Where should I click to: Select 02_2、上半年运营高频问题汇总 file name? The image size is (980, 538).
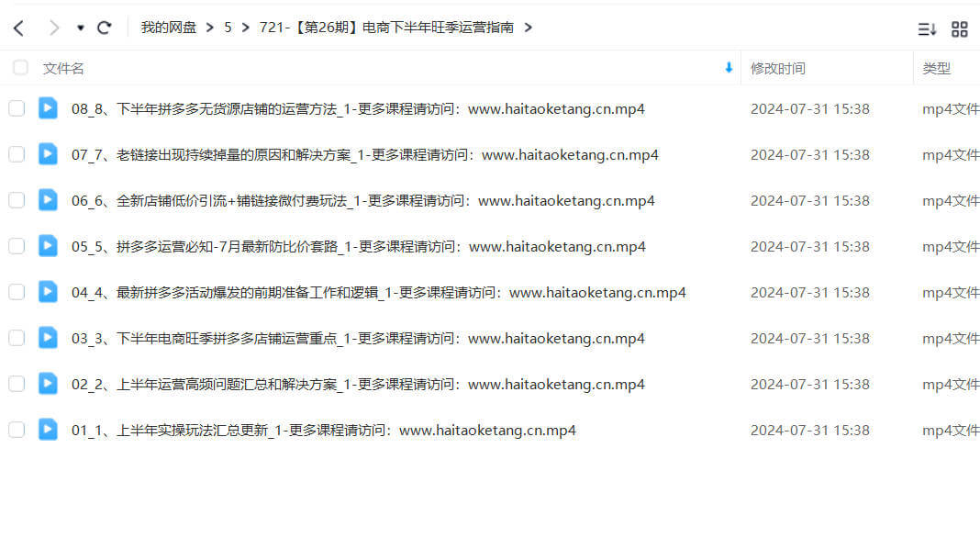[x=358, y=384]
